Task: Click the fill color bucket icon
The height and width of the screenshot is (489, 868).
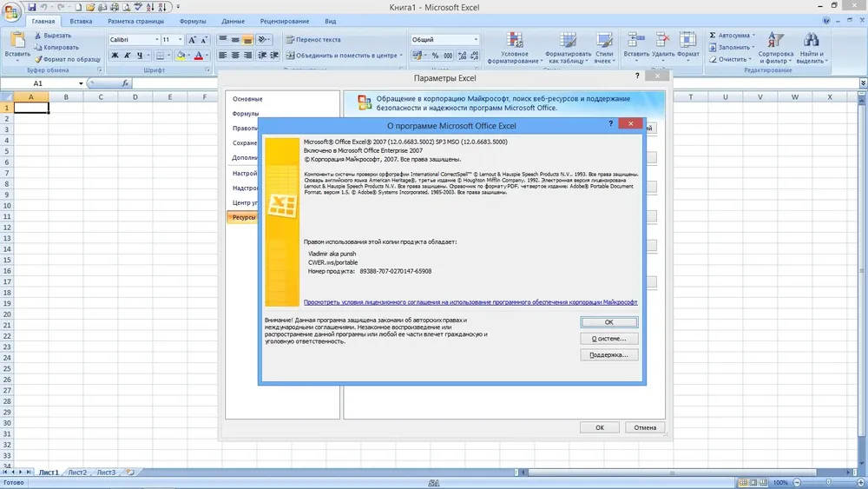Action: pyautogui.click(x=181, y=56)
